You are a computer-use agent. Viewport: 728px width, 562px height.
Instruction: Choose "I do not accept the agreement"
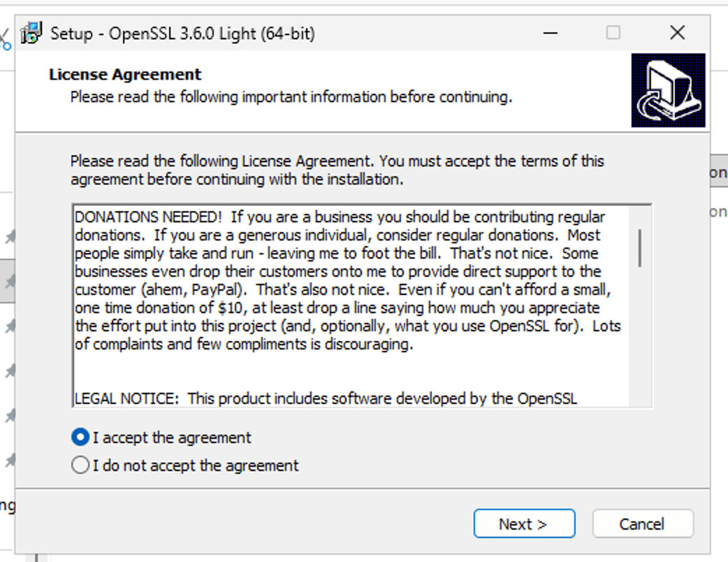pyautogui.click(x=80, y=466)
